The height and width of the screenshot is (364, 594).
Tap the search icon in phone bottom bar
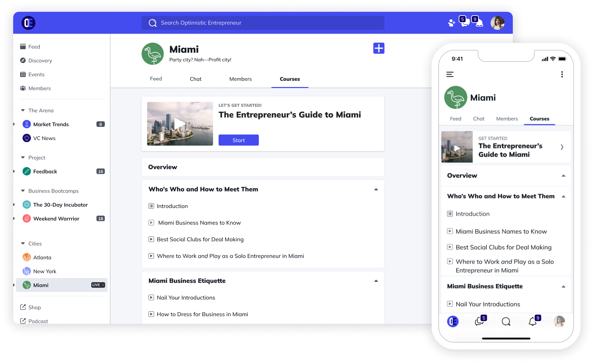(506, 322)
